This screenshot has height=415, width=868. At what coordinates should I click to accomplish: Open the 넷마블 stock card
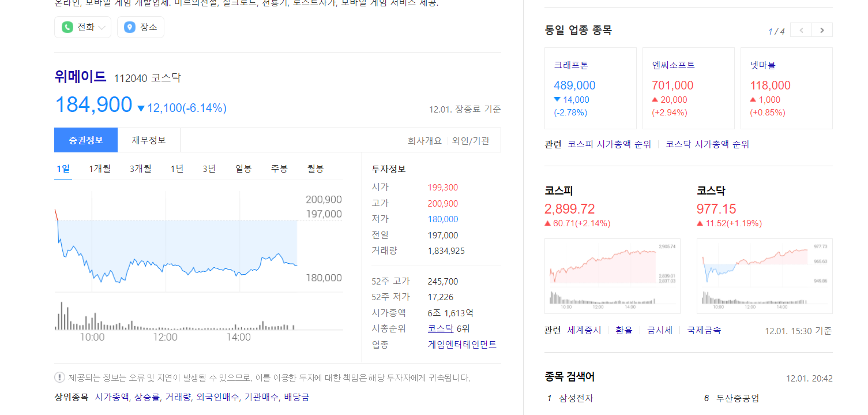[787, 88]
